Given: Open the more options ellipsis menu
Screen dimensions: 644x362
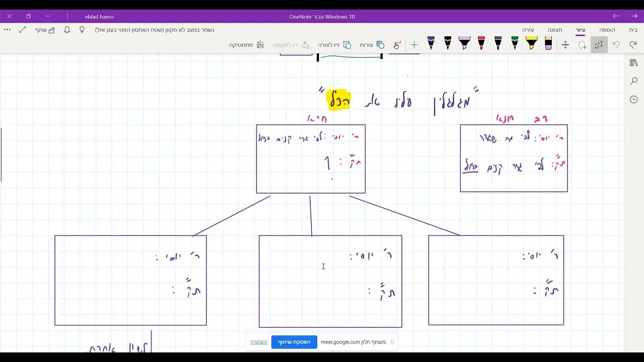Looking at the screenshot, I should (7, 30).
